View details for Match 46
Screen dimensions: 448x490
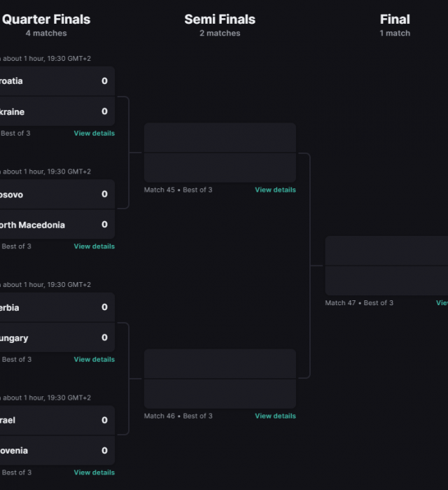275,416
